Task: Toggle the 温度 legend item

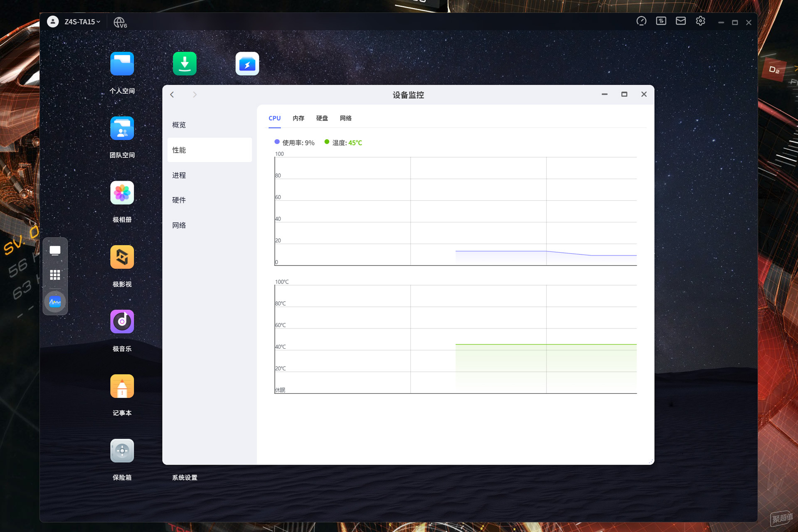Action: coord(343,143)
